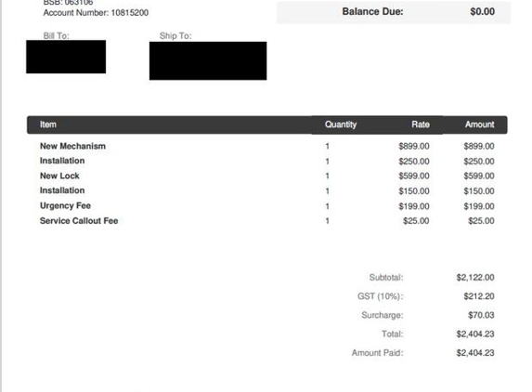This screenshot has width=532, height=392.
Task: Click the $250.00 installation amount
Action: pos(479,162)
